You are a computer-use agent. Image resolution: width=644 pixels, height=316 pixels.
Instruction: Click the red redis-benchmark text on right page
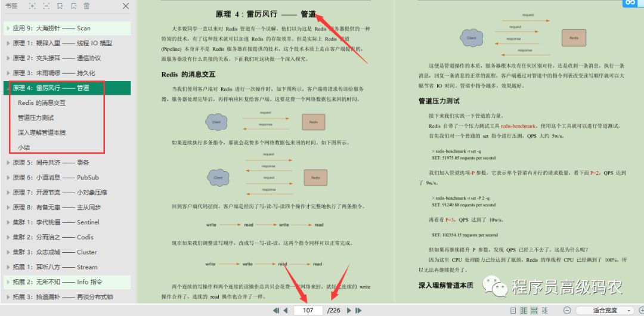click(x=519, y=126)
